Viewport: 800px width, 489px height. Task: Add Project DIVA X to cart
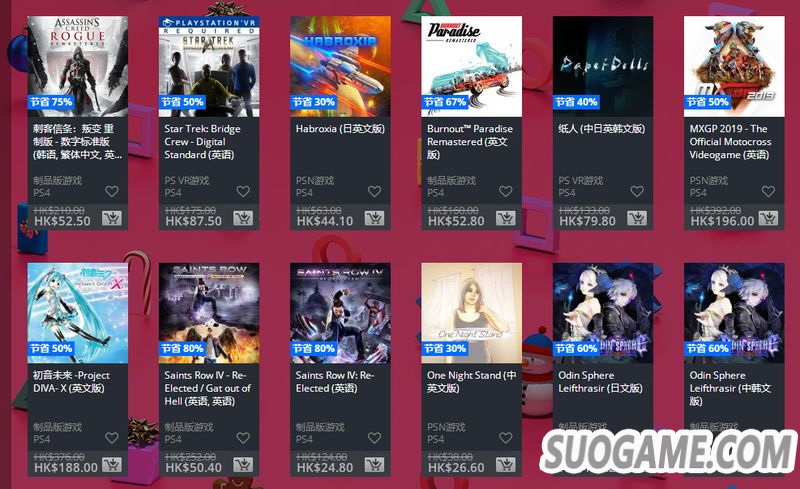point(112,465)
